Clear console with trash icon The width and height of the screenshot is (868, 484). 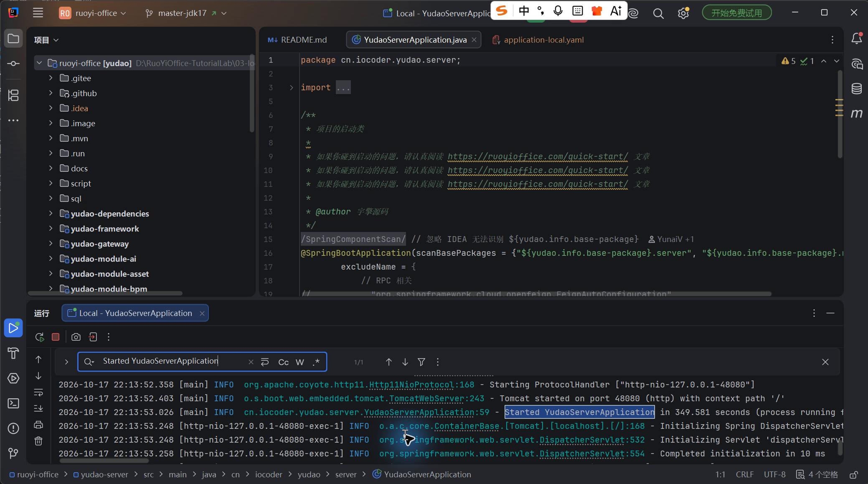point(38,441)
